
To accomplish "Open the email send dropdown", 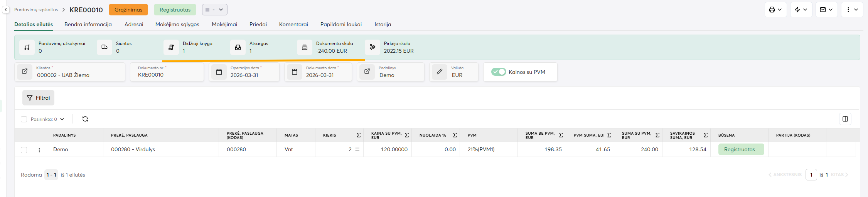I will tap(826, 10).
